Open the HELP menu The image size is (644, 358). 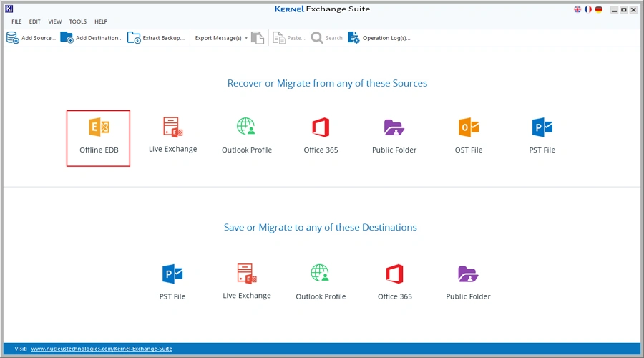click(101, 21)
